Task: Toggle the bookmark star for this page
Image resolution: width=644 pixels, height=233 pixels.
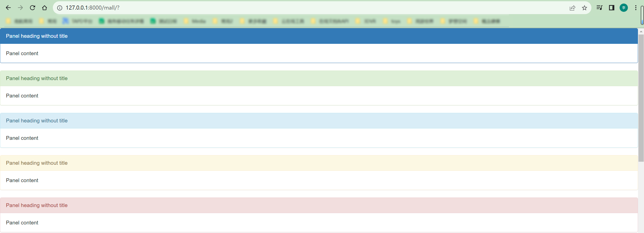Action: coord(584,8)
